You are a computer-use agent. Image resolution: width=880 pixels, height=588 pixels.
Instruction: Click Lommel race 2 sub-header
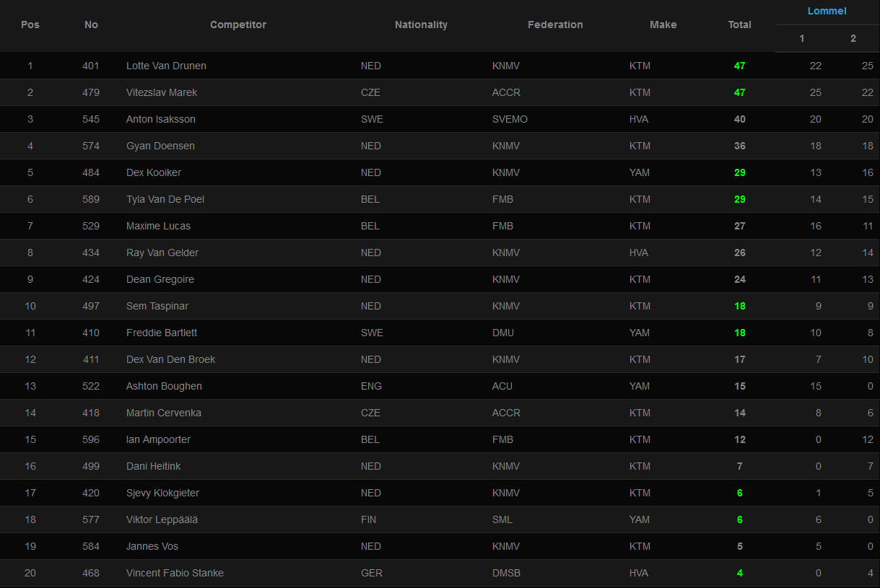click(x=853, y=38)
